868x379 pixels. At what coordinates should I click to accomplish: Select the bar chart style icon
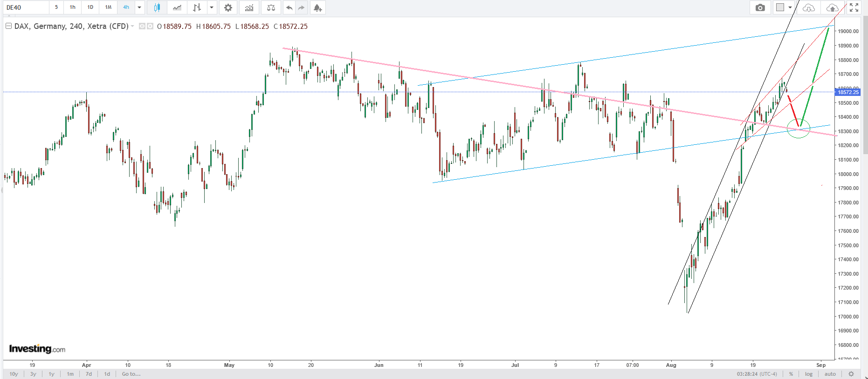(x=197, y=7)
